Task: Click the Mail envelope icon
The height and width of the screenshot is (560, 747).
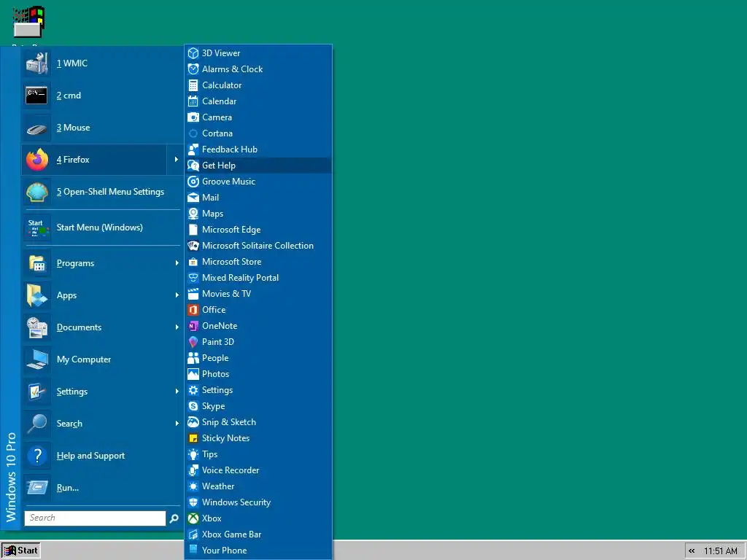Action: coord(193,198)
